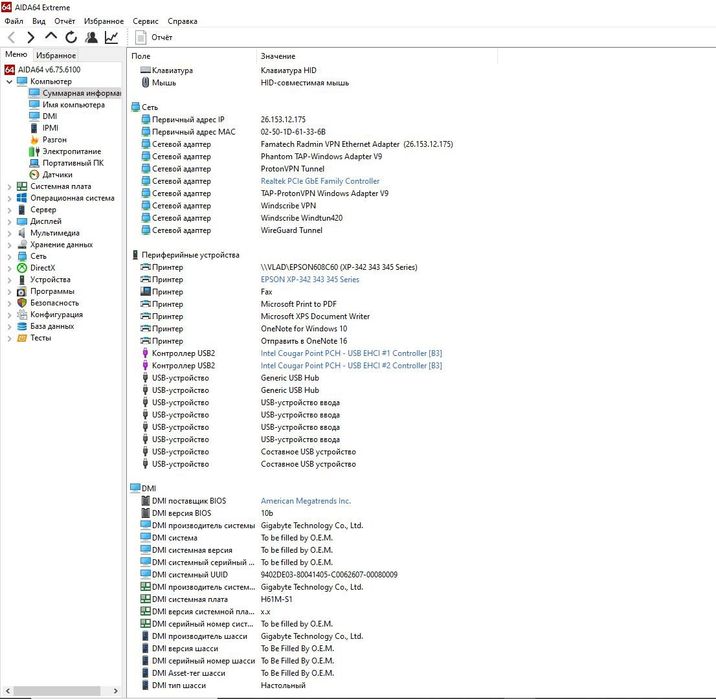Open EPSON XP-342 343 345 Series link
Image resolution: width=716 pixels, height=699 pixels.
click(310, 279)
